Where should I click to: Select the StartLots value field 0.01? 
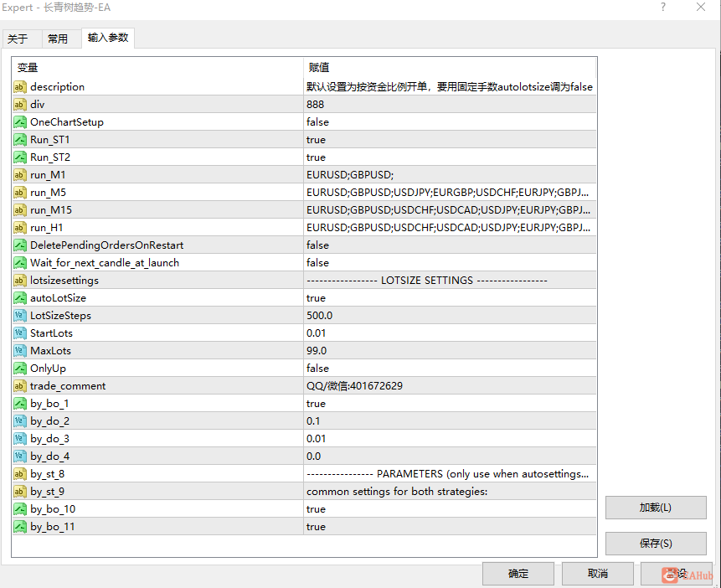coord(450,333)
